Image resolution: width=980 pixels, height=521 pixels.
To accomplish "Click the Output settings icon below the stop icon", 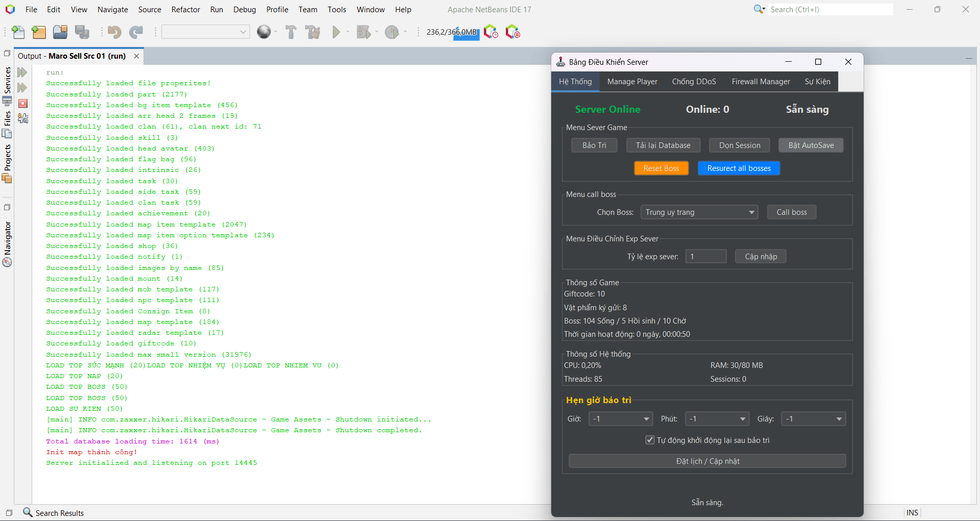I will [23, 118].
